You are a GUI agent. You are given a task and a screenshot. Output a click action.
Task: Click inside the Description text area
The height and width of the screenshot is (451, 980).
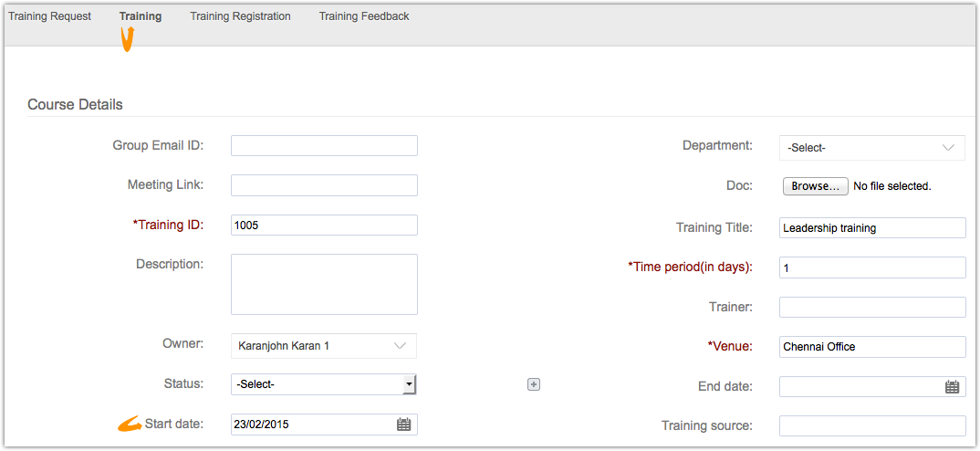point(324,284)
